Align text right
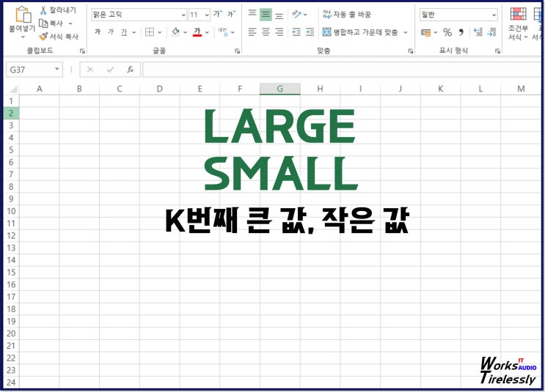This screenshot has width=545, height=392. pyautogui.click(x=279, y=32)
